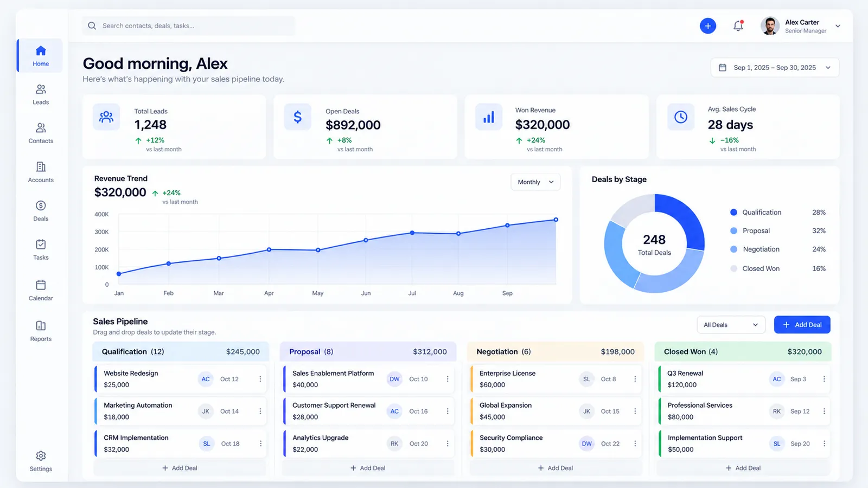Click Negotiation (6) column header
This screenshot has height=488, width=868.
pyautogui.click(x=556, y=351)
